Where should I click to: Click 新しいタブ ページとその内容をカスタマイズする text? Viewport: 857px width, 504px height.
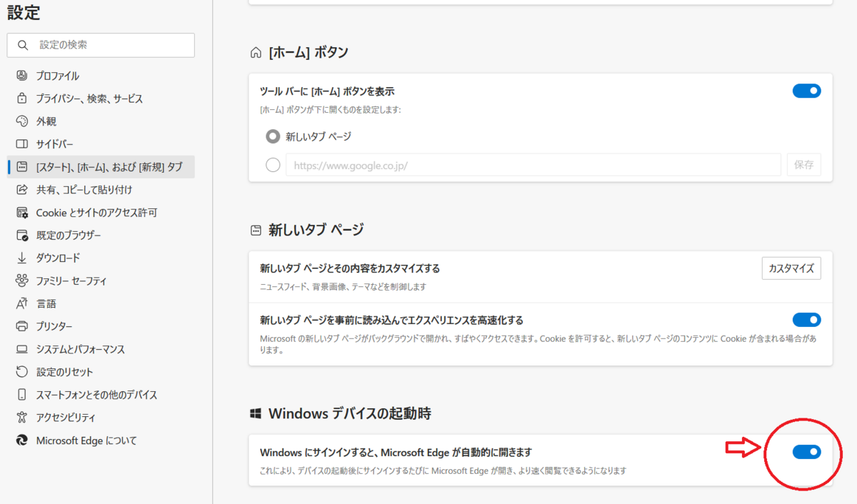tap(350, 269)
